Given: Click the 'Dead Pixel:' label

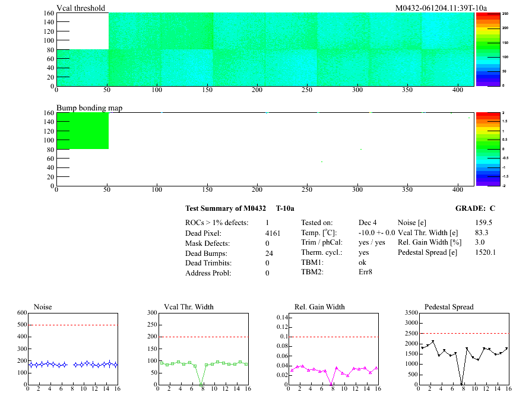Looking at the screenshot, I should coord(203,233).
